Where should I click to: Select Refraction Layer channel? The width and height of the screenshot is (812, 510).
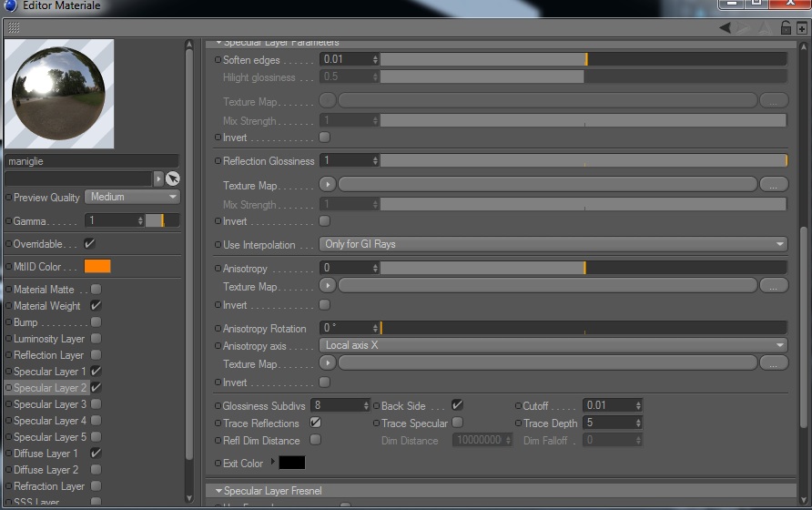click(48, 486)
